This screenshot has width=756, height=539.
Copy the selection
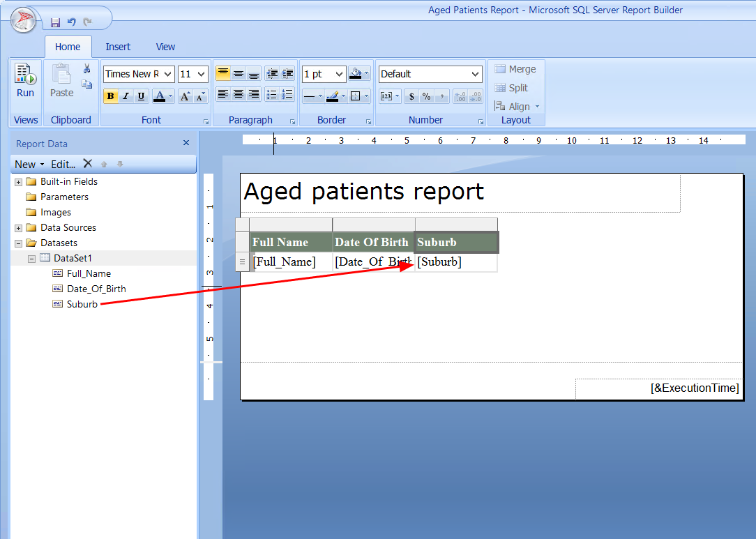tap(86, 84)
